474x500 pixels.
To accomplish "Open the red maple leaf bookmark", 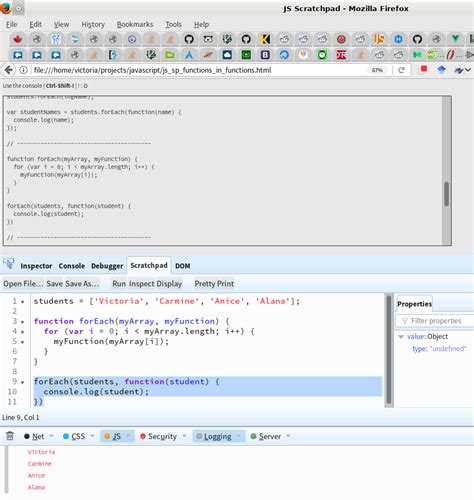I will 18,39.
